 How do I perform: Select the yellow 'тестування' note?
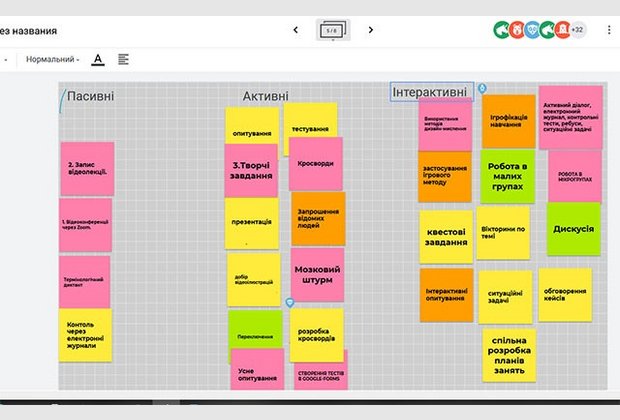(310, 120)
